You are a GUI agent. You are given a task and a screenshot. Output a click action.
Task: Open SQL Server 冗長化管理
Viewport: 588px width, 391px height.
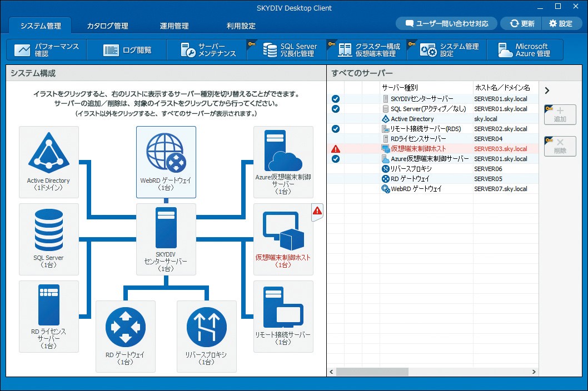point(287,50)
